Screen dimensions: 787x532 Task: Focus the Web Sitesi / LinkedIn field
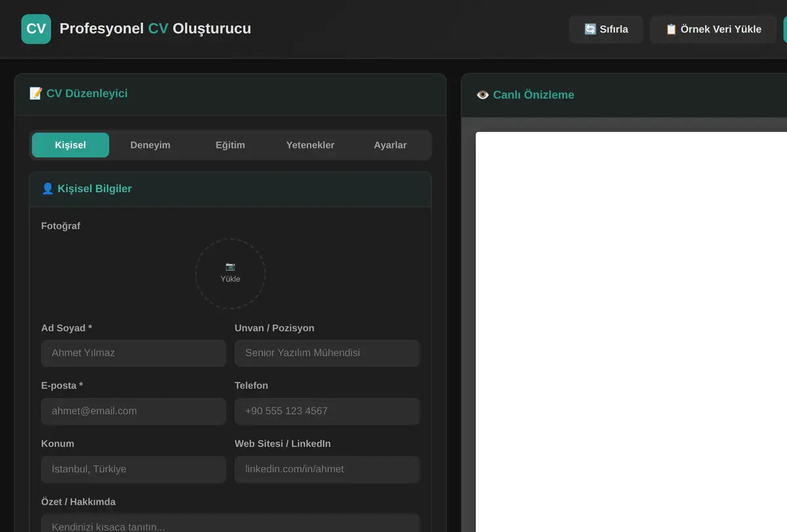tap(327, 470)
